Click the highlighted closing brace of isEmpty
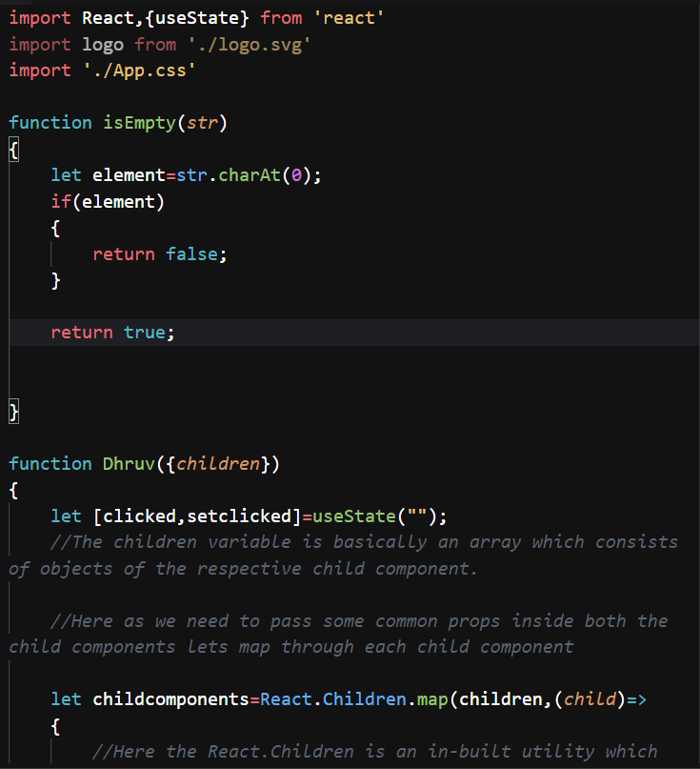 13,411
